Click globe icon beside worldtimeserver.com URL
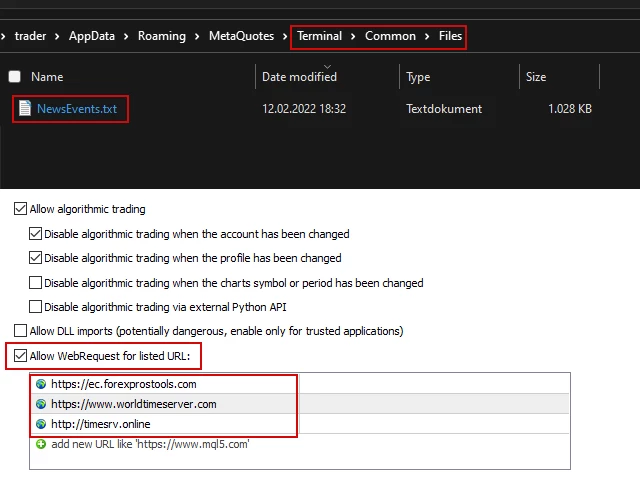The height and width of the screenshot is (480, 640). tap(41, 404)
